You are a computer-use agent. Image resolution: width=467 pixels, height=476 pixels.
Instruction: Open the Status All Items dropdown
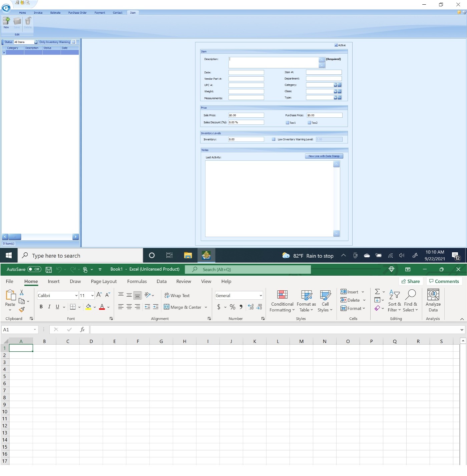coord(36,42)
